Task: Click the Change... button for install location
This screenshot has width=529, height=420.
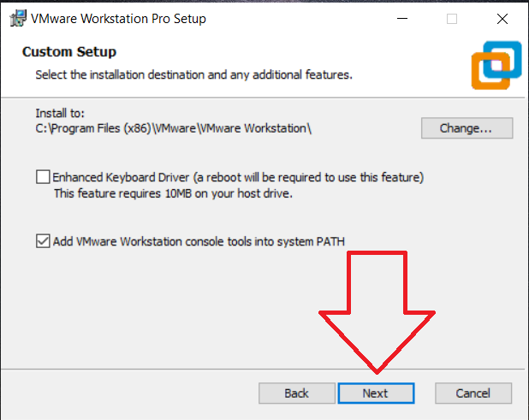Action: point(466,128)
